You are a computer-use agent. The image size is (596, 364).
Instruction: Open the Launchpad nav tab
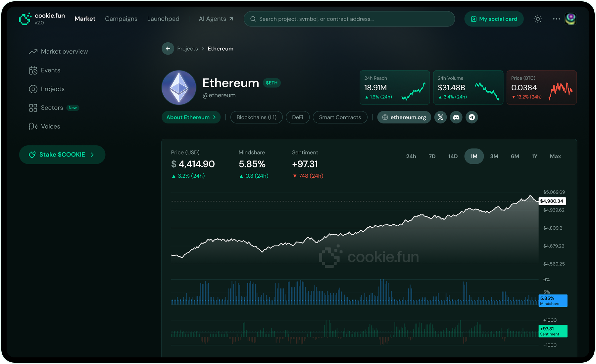[x=163, y=19]
